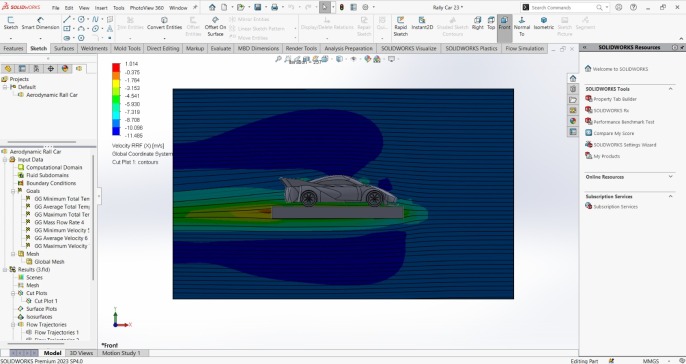Click dark blue bottom legend swatch
The width and height of the screenshot is (686, 364).
tap(116, 131)
